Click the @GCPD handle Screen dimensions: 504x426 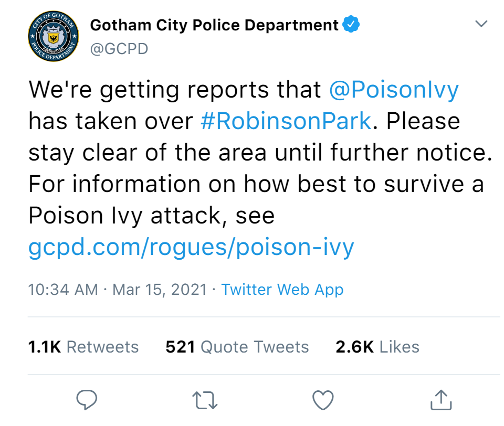[119, 49]
